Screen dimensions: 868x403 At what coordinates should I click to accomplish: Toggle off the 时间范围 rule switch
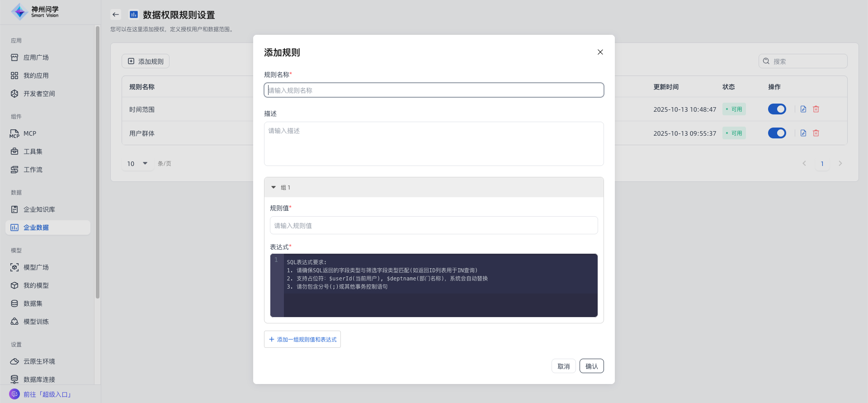click(x=777, y=109)
